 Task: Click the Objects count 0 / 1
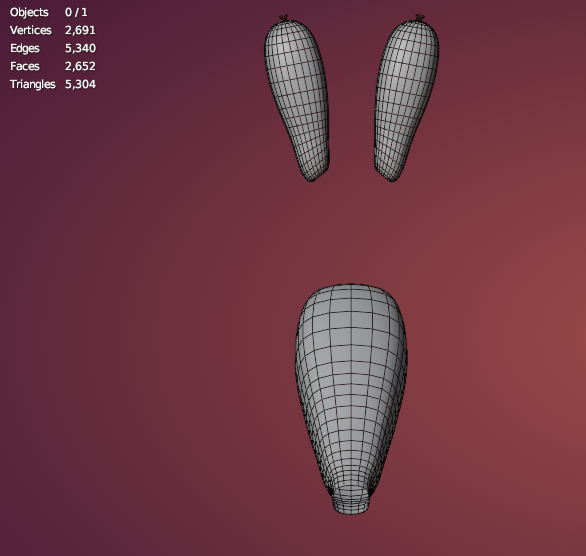tap(76, 12)
